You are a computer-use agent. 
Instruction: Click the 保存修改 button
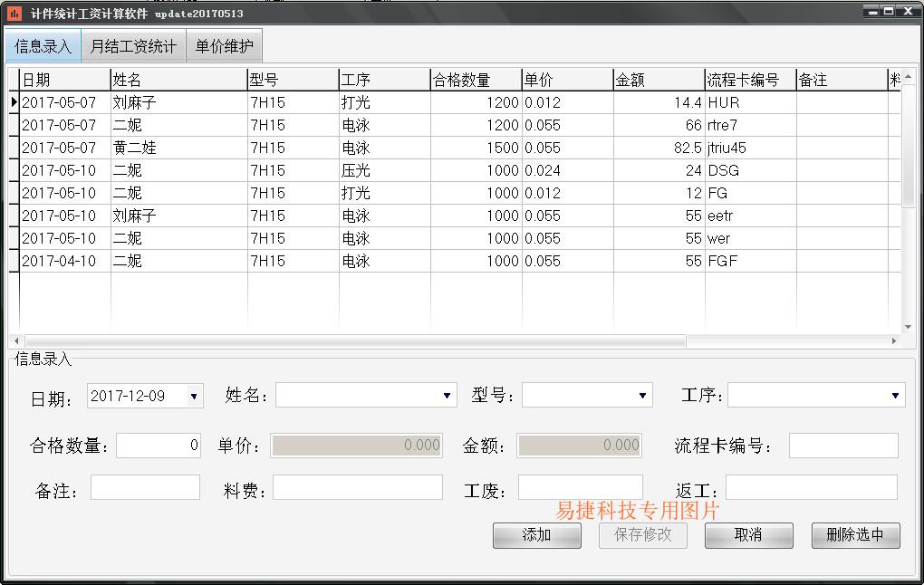point(643,535)
